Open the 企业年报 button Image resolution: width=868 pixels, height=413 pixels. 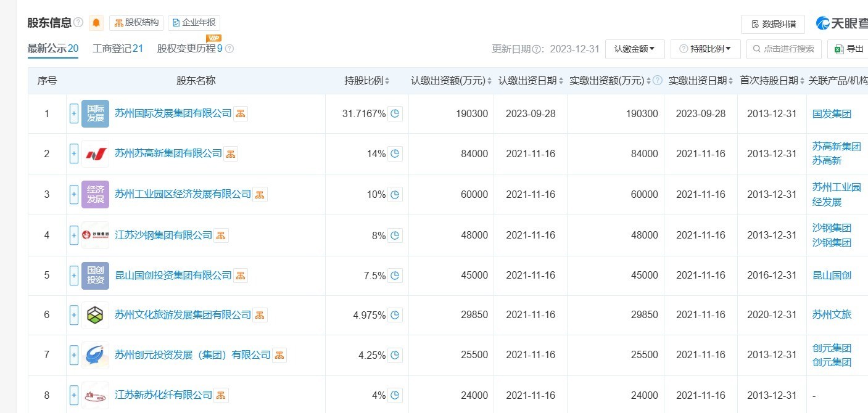click(x=194, y=23)
